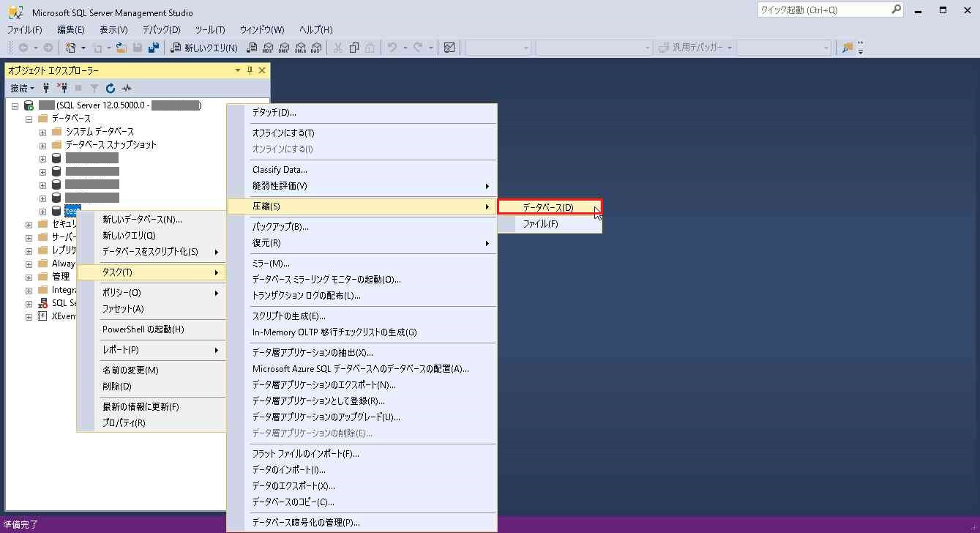Choose データのインポート(I)... menu entry
The width and height of the screenshot is (980, 533).
[362, 470]
